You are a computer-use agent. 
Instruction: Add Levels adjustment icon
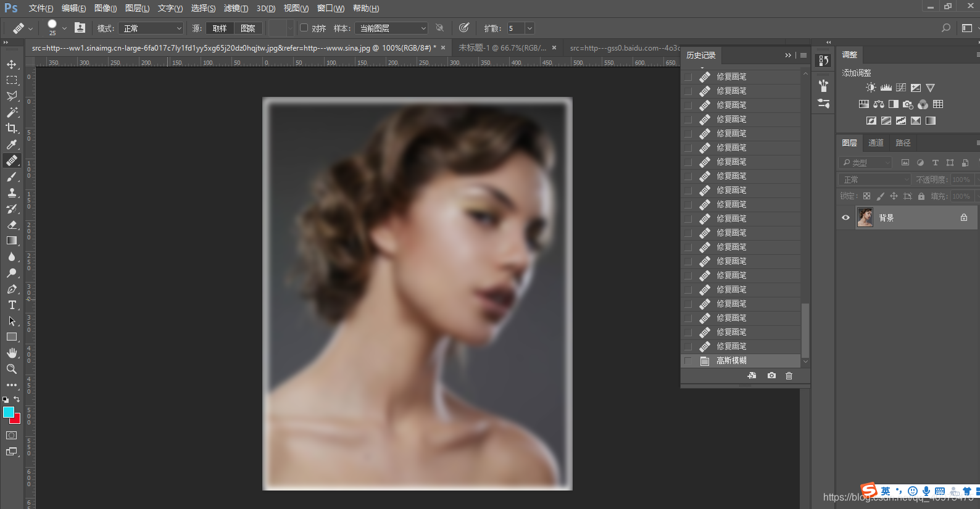(x=886, y=88)
